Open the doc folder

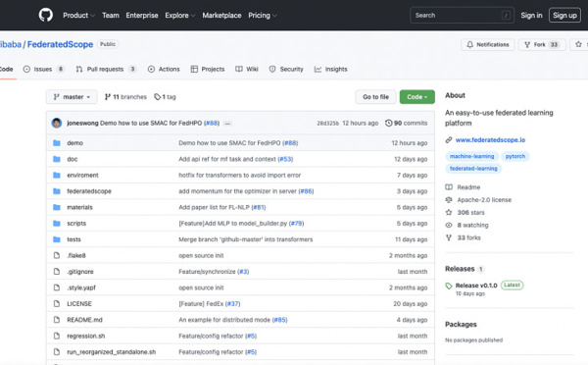72,159
